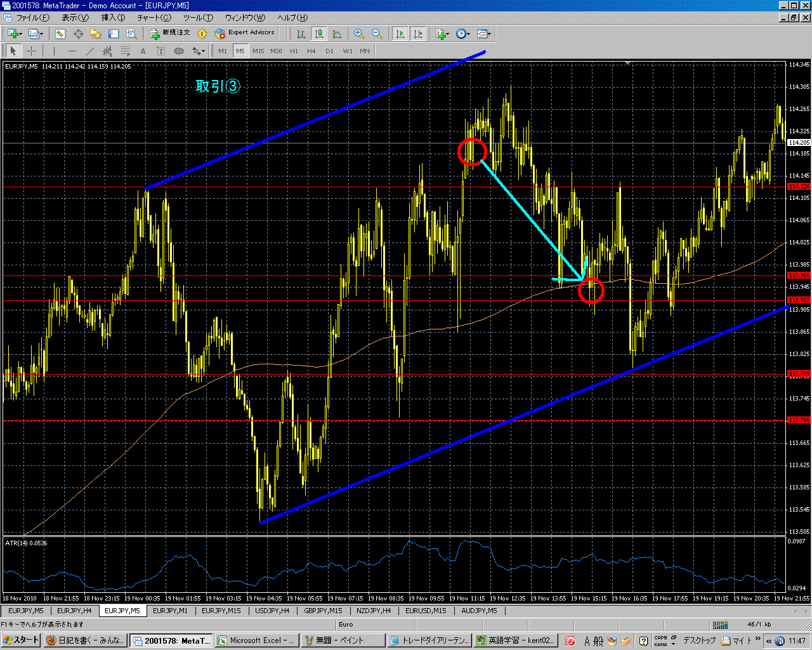Open the チャート(C) menu
The image size is (812, 650).
[x=154, y=18]
